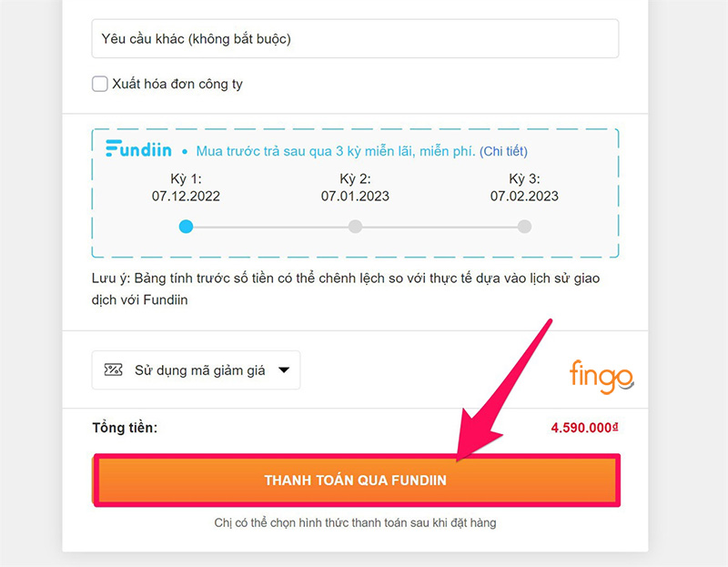Open the 'Sử dụng mã giảm giá' selector
The image size is (728, 567).
tap(196, 370)
